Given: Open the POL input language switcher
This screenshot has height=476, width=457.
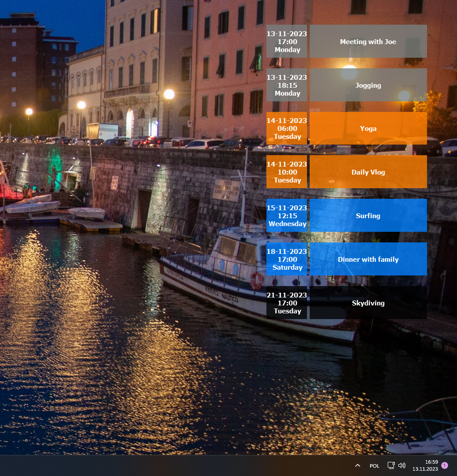Looking at the screenshot, I should (375, 466).
